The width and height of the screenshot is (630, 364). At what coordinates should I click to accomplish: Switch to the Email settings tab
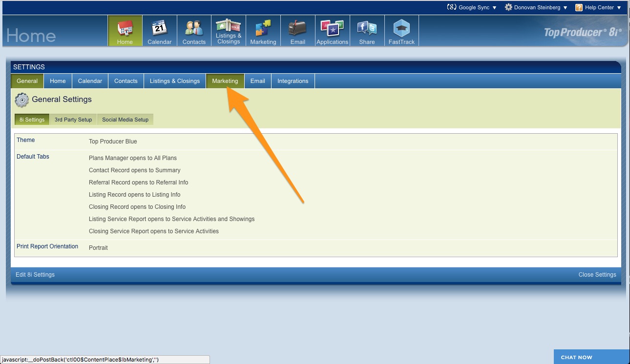coord(258,81)
